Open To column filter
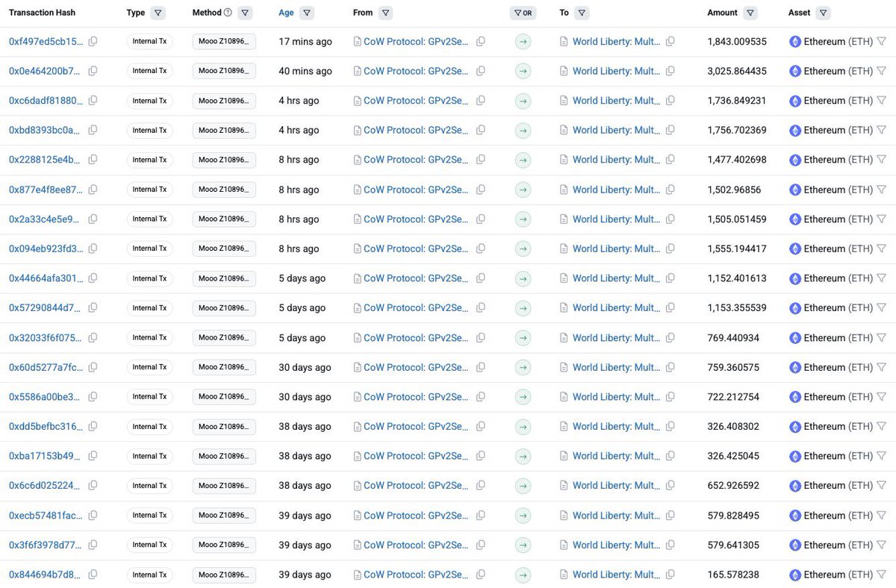The height and width of the screenshot is (588, 896). point(582,13)
